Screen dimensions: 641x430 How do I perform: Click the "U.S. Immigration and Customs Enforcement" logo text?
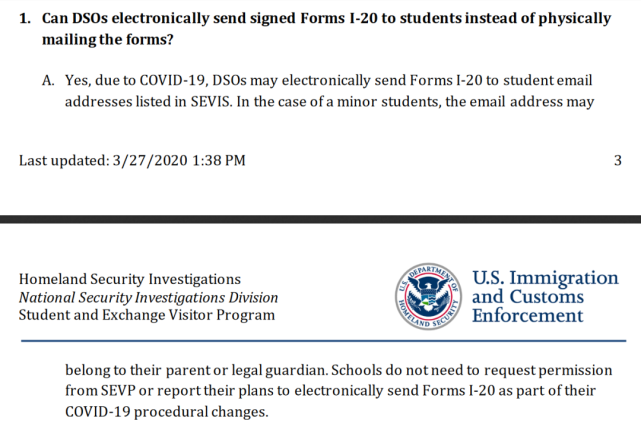[544, 297]
